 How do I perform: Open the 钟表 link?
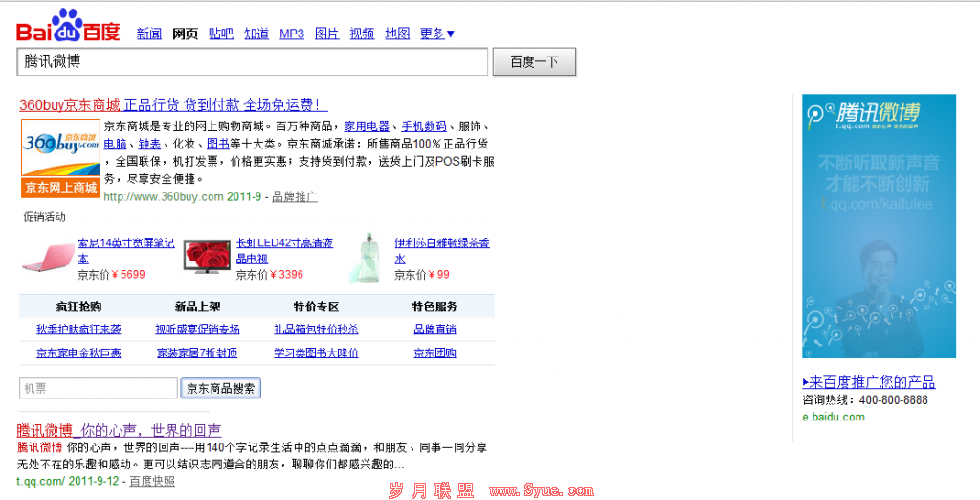click(x=149, y=144)
